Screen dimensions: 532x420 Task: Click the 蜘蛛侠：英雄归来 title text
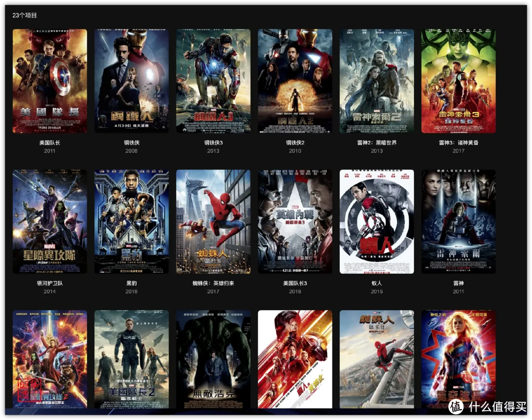click(x=213, y=283)
